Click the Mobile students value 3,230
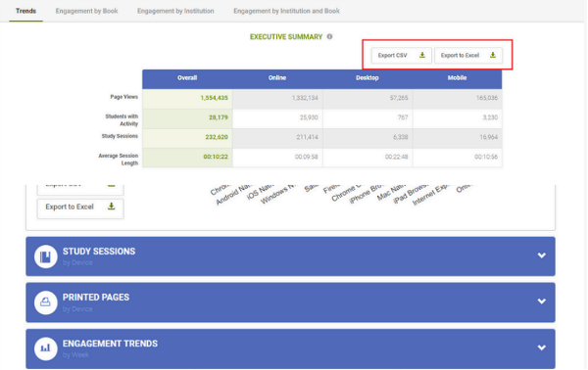Viewport: 588px width, 370px height. pyautogui.click(x=490, y=117)
